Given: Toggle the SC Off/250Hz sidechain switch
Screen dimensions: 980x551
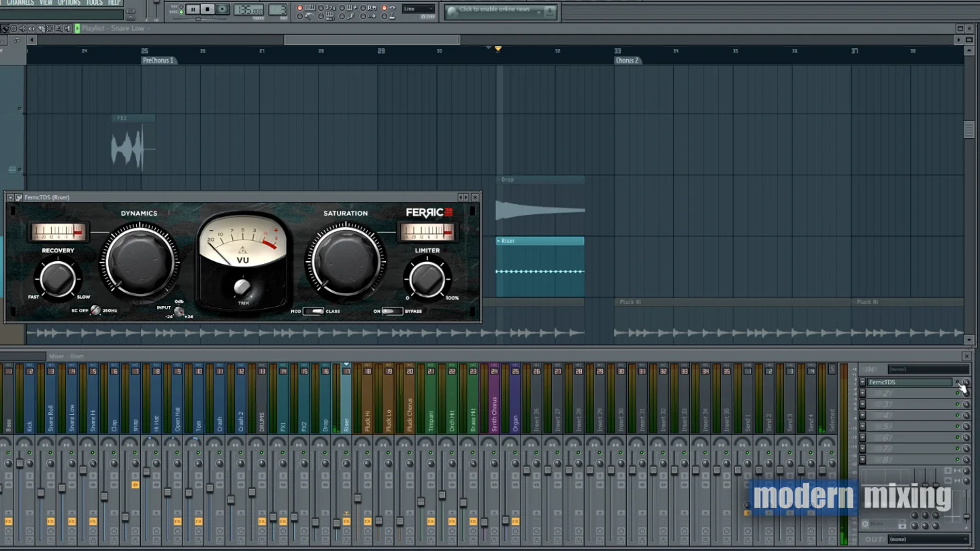Looking at the screenshot, I should tap(95, 310).
